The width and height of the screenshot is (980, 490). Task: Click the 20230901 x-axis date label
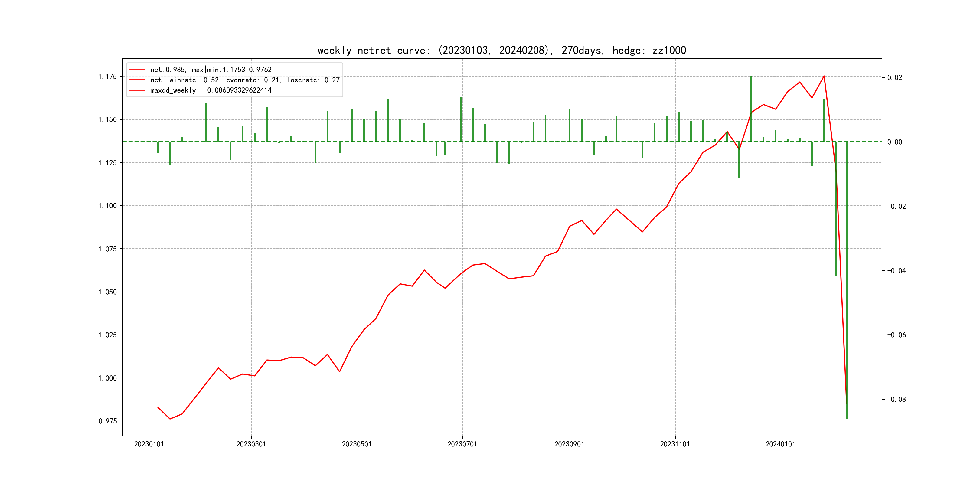[x=569, y=444]
